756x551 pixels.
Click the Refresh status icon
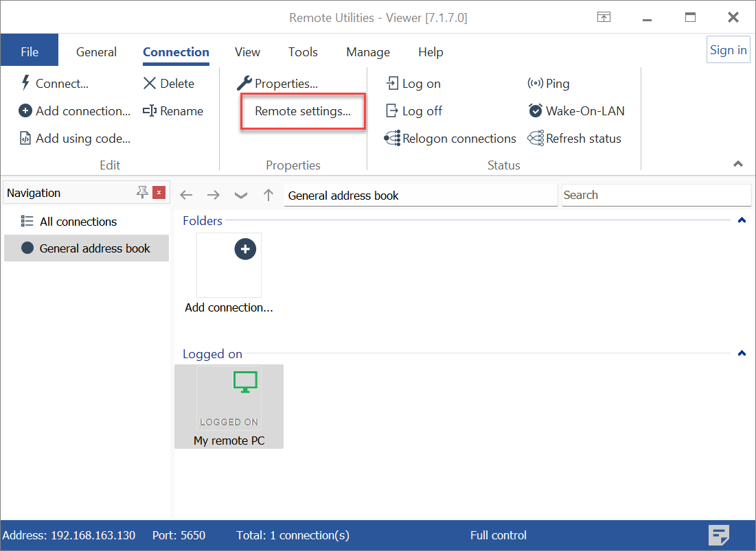536,138
